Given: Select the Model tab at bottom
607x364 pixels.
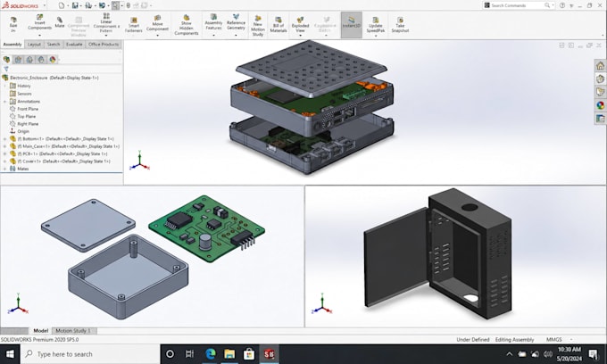Looking at the screenshot, I should (x=41, y=331).
